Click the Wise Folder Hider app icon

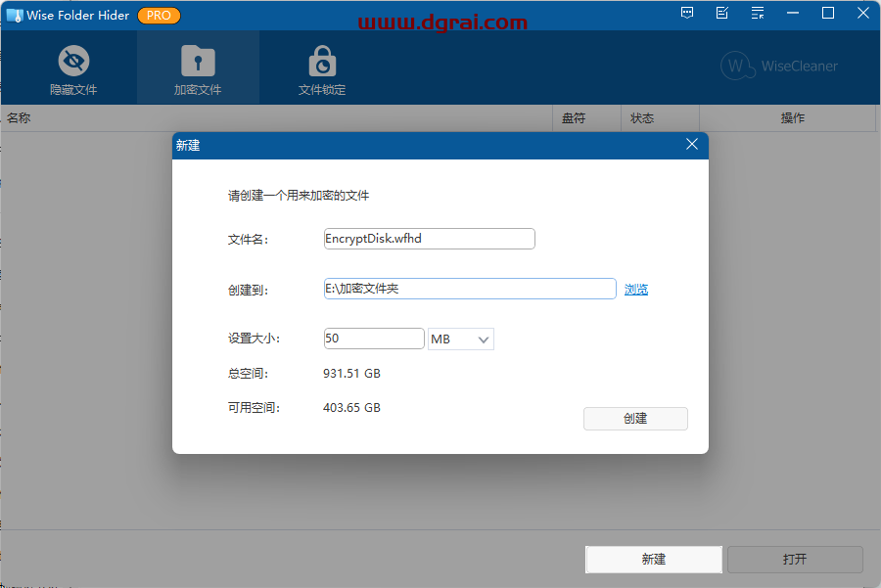(x=15, y=15)
